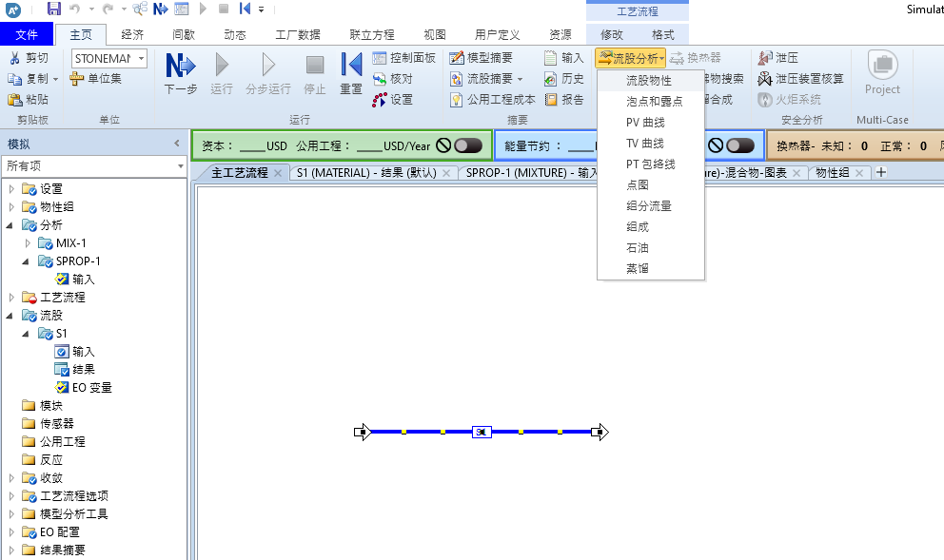Click the 历史 history icon
Viewport: 944px width, 560px height.
tap(551, 79)
